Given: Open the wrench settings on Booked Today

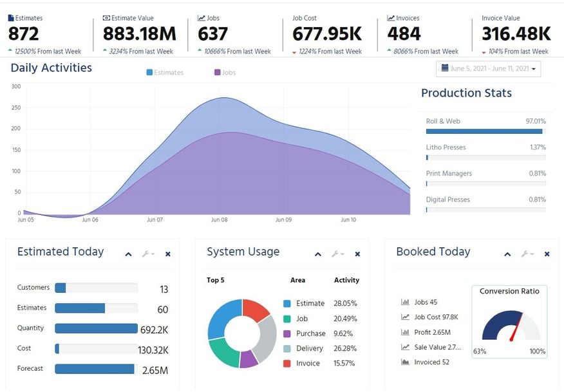Looking at the screenshot, I should (527, 254).
